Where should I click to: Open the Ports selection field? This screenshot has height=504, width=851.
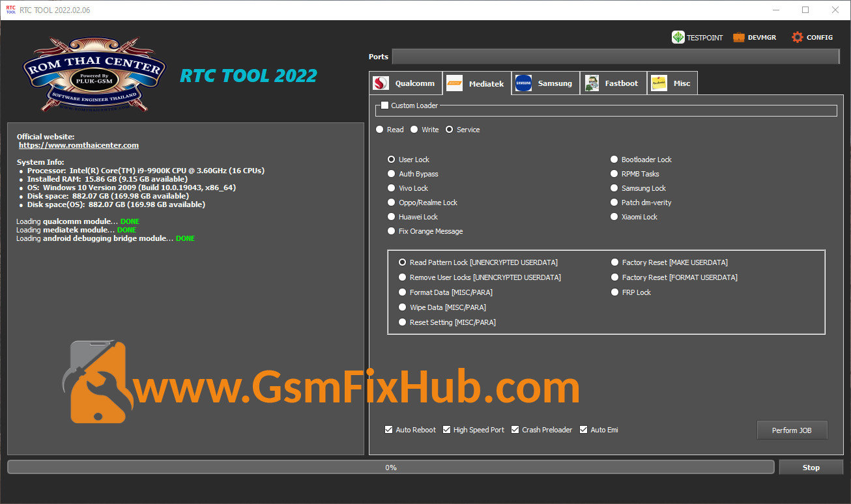point(616,57)
